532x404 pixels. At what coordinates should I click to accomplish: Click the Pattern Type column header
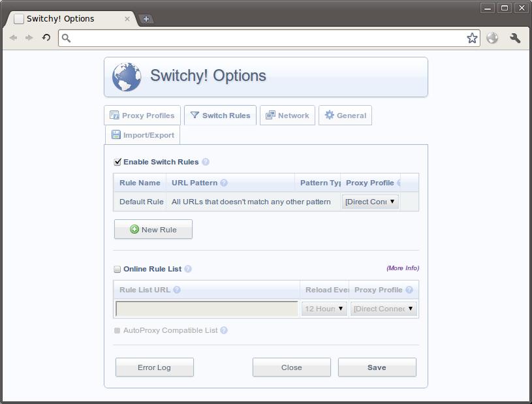point(318,183)
